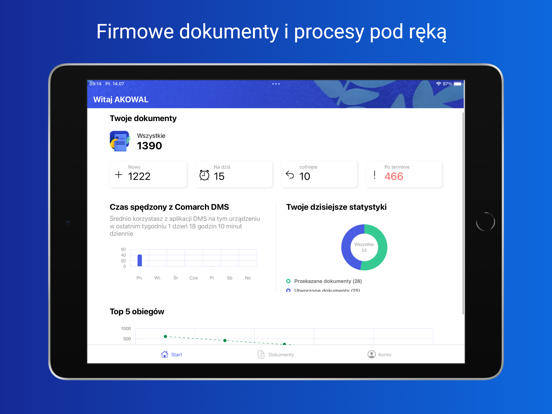
Task: Click the Czas spędzony z Comarch DMS heading
Action: pos(169,207)
